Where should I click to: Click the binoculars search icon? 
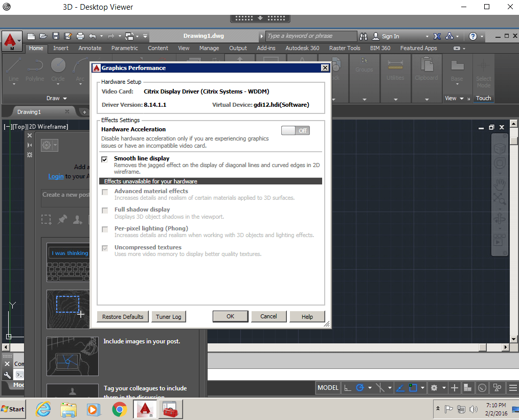click(364, 36)
